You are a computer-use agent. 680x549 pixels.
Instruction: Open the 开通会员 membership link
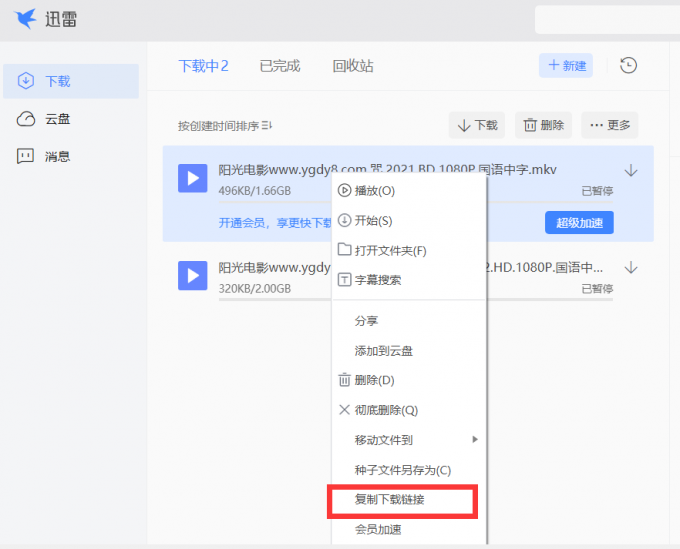tap(275, 223)
